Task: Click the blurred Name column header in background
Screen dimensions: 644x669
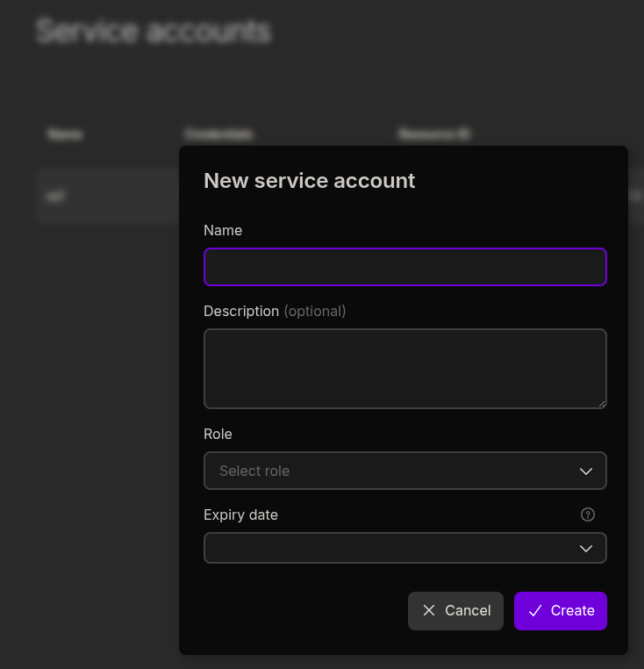Action: click(65, 134)
